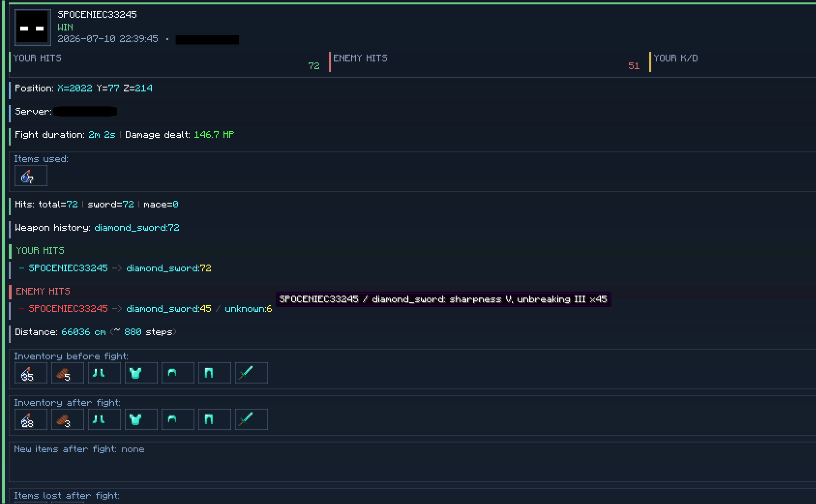Select brown food stack of 5 before fight
816x504 pixels.
pos(68,373)
